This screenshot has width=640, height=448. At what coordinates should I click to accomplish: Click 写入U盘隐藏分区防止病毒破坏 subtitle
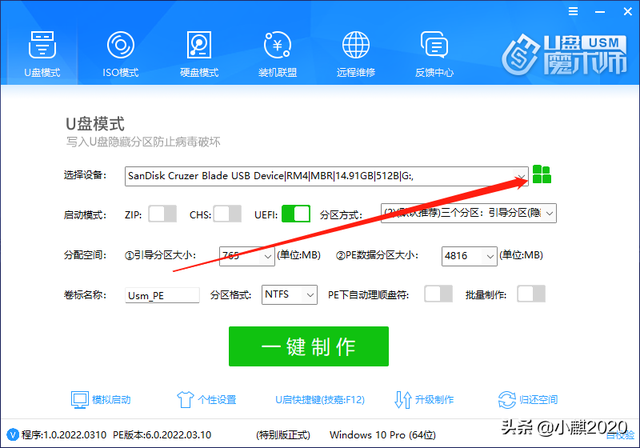pyautogui.click(x=143, y=142)
